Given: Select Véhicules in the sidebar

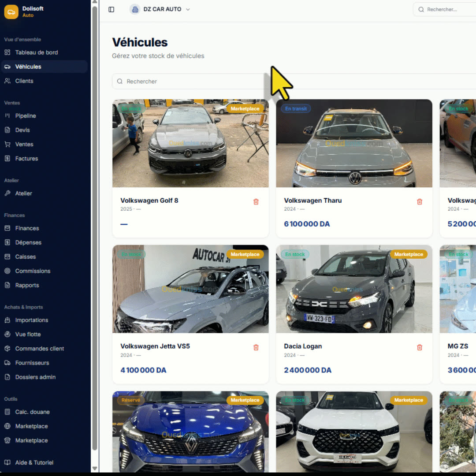Looking at the screenshot, I should click(x=45, y=67).
